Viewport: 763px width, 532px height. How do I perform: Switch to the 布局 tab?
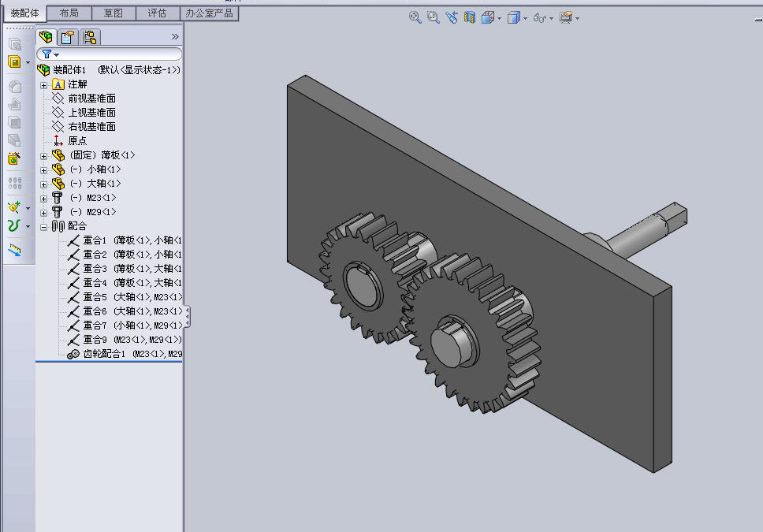click(69, 13)
